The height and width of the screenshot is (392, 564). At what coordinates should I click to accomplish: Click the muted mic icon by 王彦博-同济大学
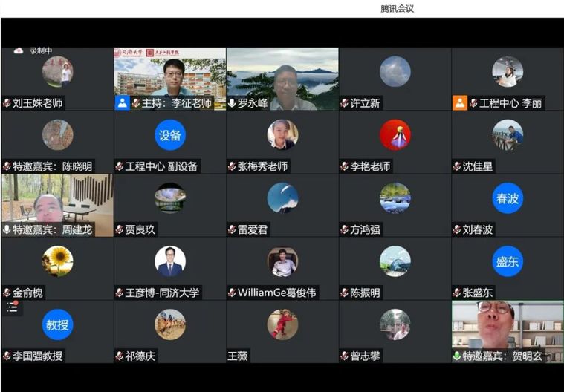[120, 293]
